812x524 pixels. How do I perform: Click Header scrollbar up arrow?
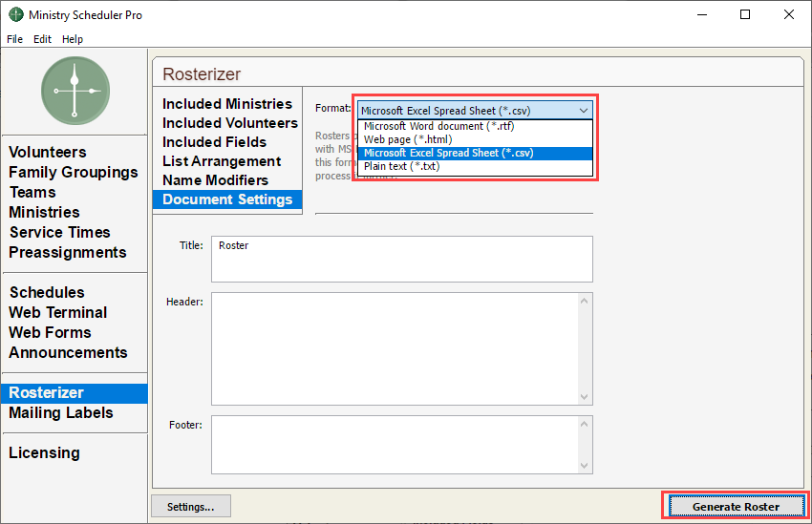click(584, 301)
